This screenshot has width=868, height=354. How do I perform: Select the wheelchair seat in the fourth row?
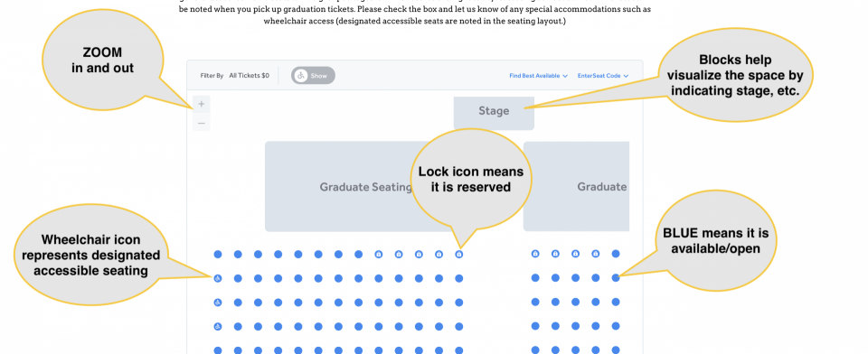(x=218, y=327)
